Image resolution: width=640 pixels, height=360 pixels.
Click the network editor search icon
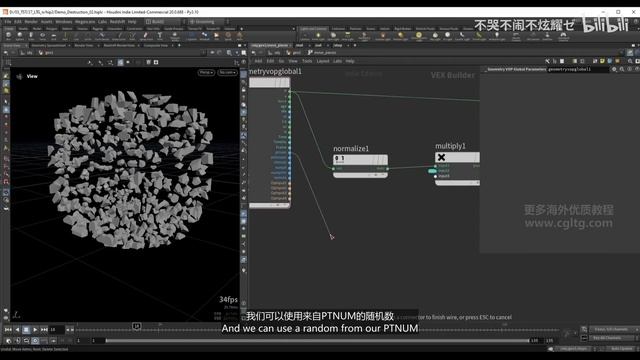coord(630,61)
